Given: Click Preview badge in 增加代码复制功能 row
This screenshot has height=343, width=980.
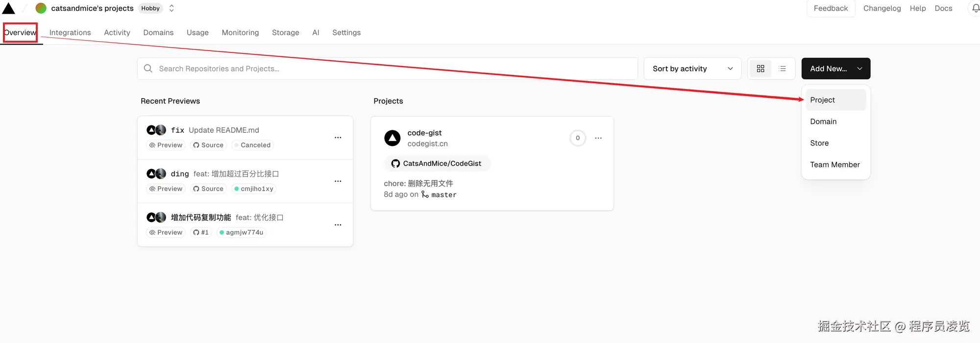Looking at the screenshot, I should tap(166, 232).
